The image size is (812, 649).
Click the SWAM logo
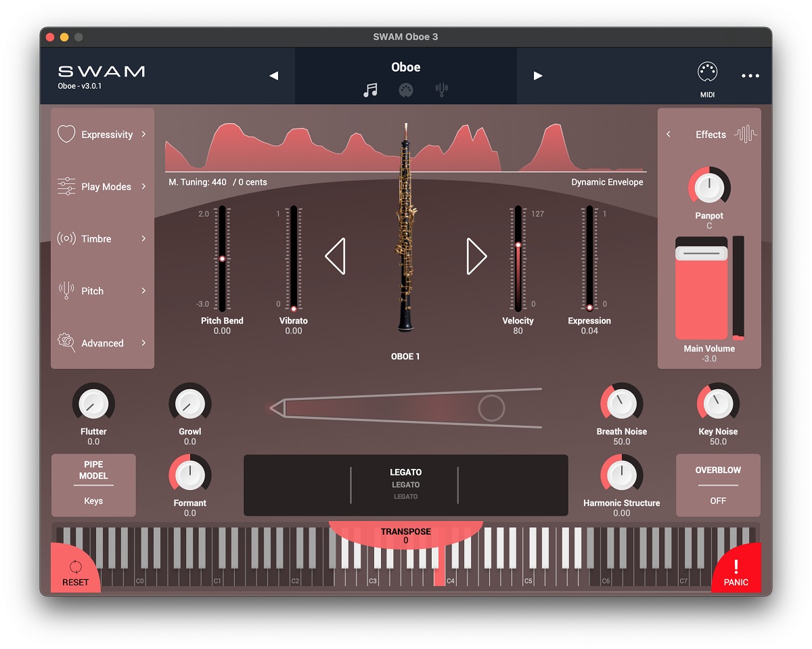101,71
